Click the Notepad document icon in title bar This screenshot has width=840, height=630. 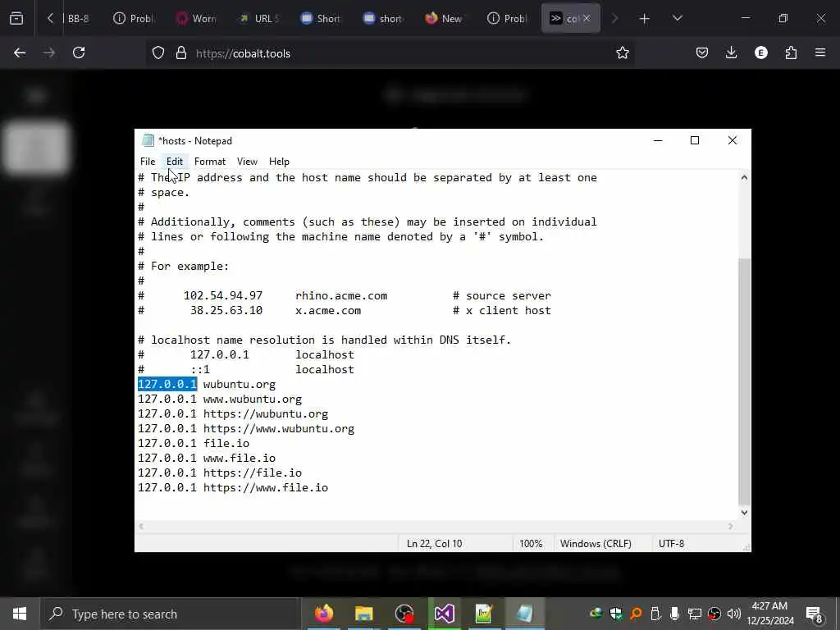(148, 141)
